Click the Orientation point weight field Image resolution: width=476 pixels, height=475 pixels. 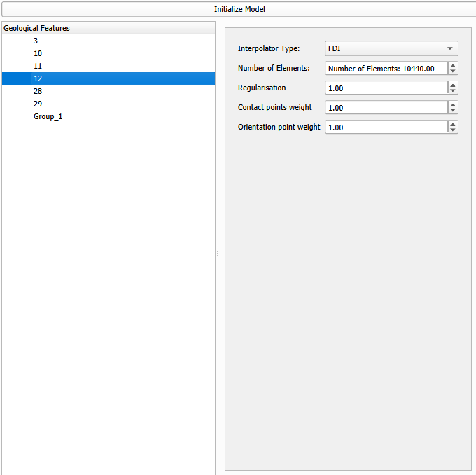[x=386, y=128]
